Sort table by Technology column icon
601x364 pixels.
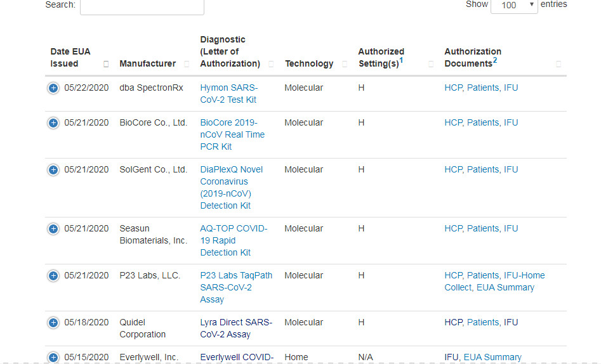(x=345, y=64)
